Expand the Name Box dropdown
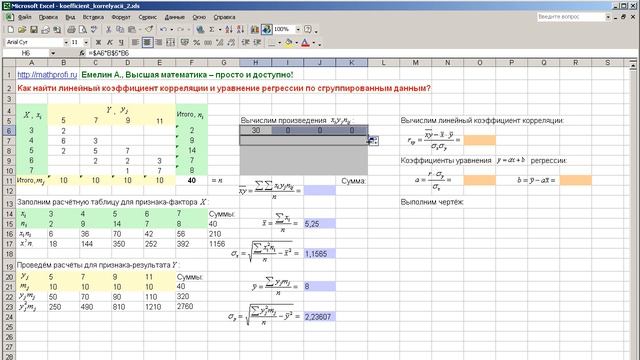Screen dimensions: 640x360 click(x=53, y=53)
